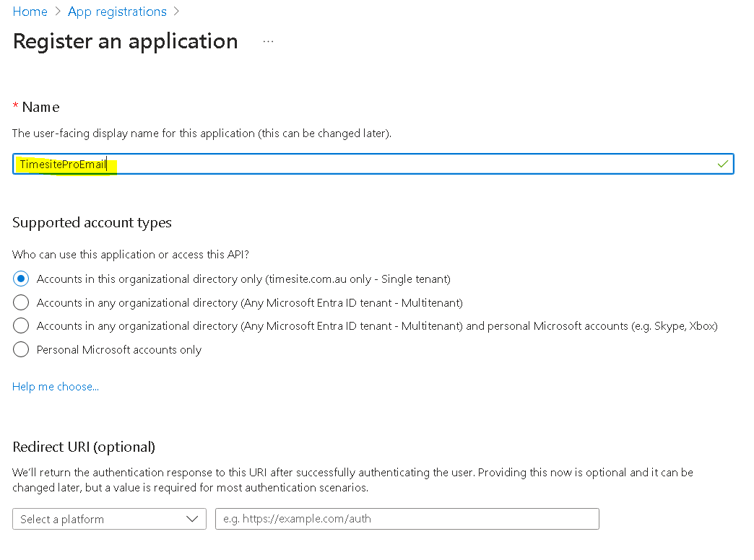Click the chevron after App registrations breadcrumb
The width and height of the screenshot is (754, 560).
pos(177,12)
